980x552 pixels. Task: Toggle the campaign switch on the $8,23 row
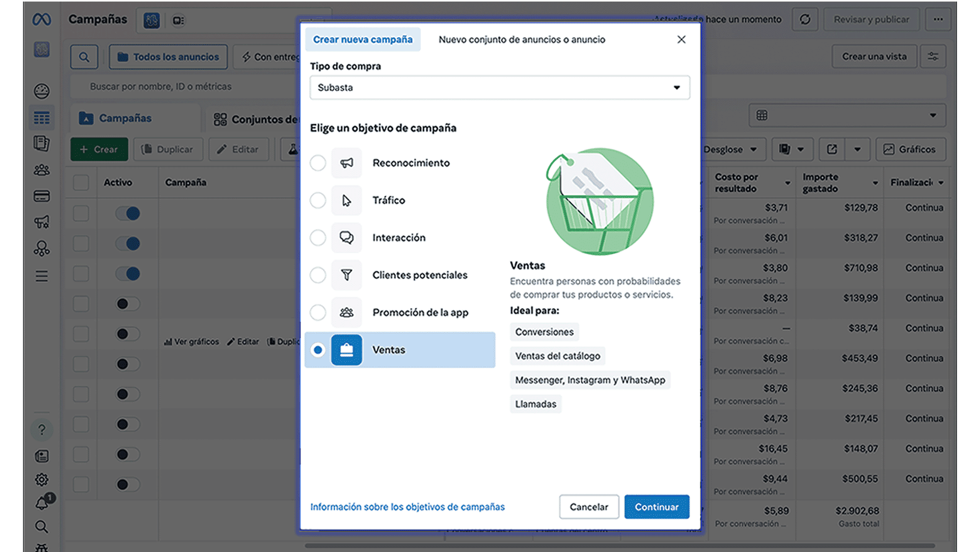pos(128,304)
